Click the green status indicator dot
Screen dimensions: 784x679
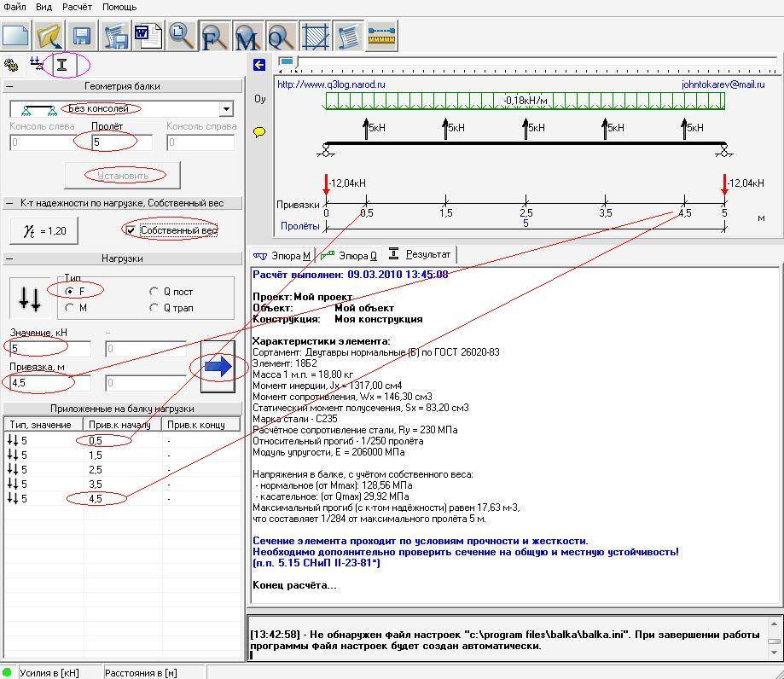7,672
